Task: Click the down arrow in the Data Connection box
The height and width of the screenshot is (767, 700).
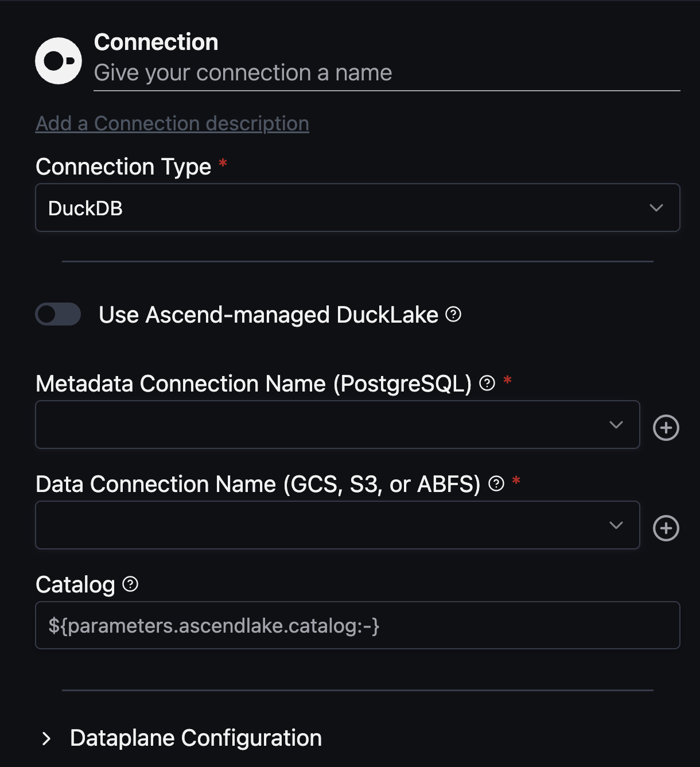Action: pyautogui.click(x=616, y=525)
